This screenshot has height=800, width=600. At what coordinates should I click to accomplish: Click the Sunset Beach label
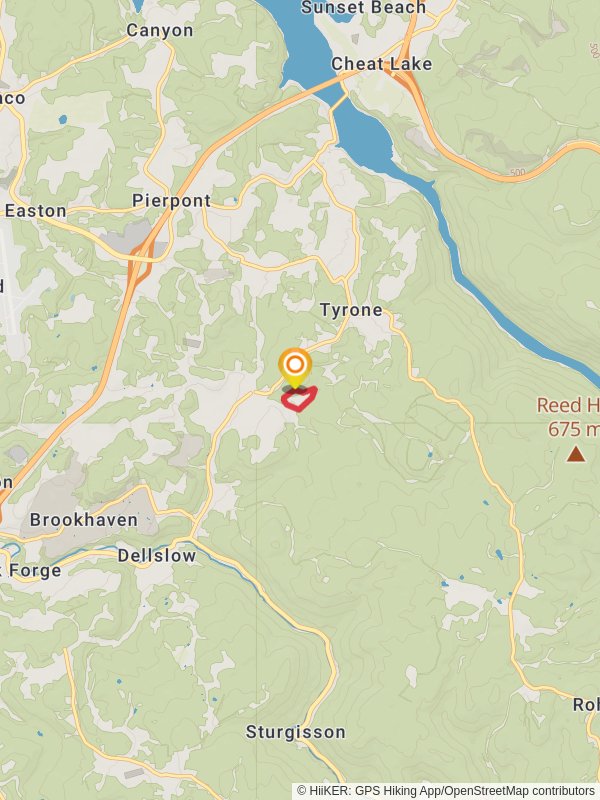363,8
